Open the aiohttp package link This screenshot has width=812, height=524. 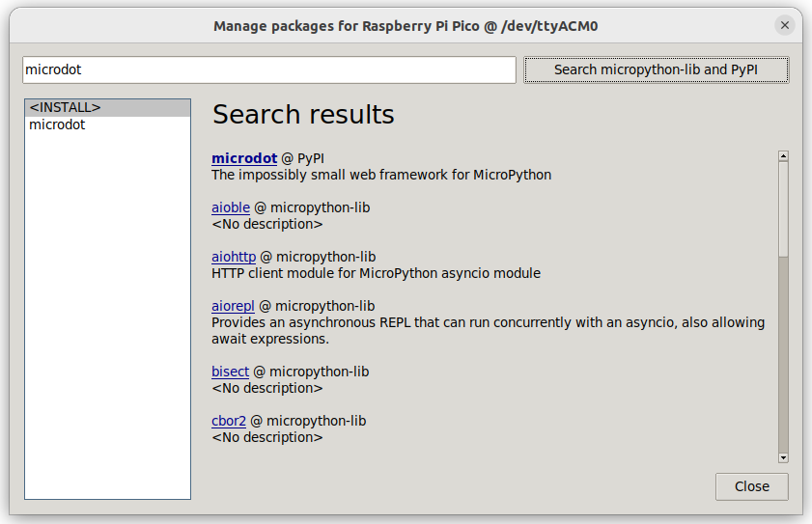pos(234,257)
